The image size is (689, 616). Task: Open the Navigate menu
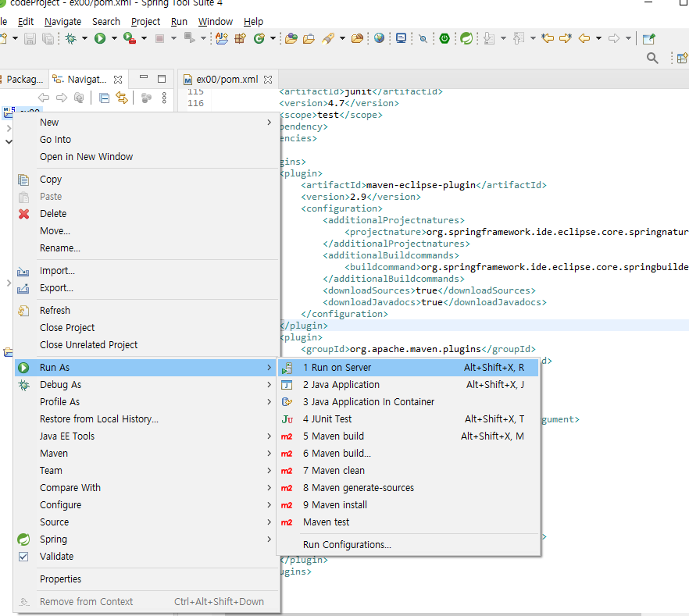point(62,22)
